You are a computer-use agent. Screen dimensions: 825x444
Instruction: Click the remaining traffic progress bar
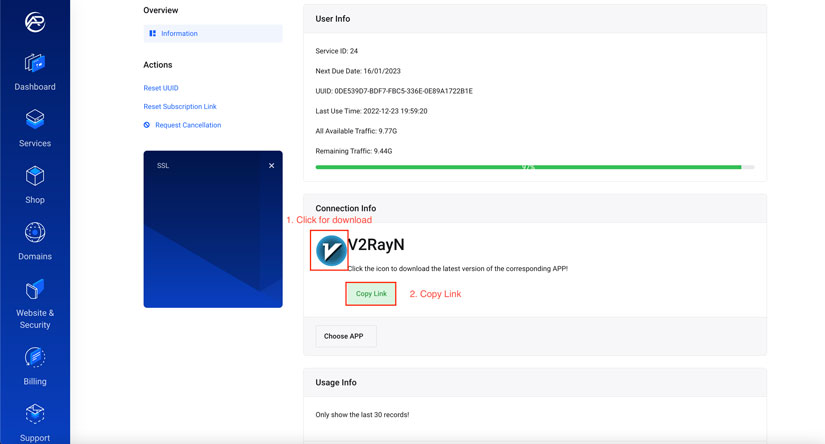(x=534, y=167)
